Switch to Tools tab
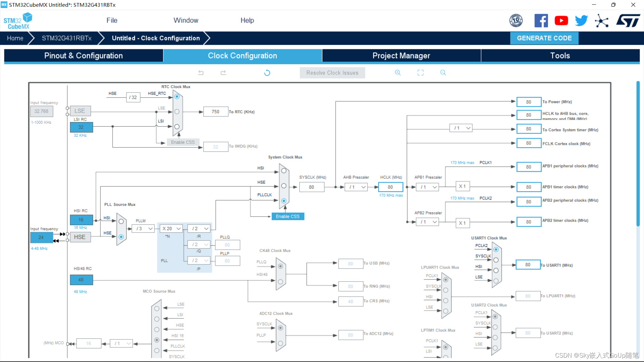The image size is (644, 362). tap(560, 56)
